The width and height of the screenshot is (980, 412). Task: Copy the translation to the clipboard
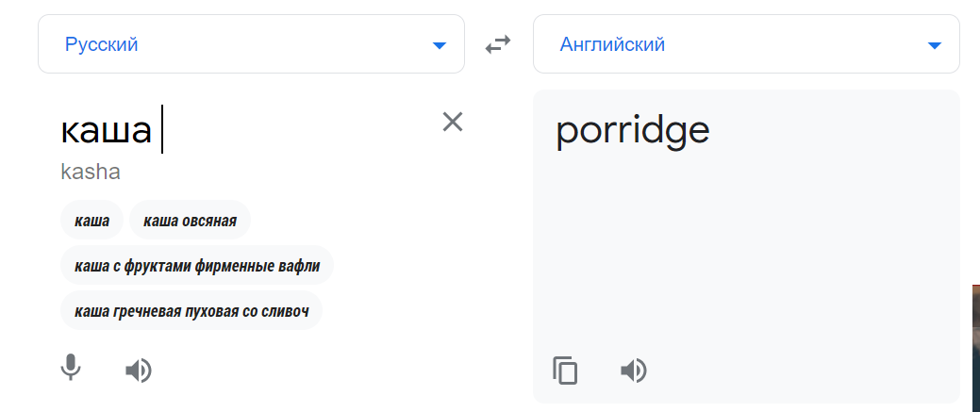tap(565, 371)
